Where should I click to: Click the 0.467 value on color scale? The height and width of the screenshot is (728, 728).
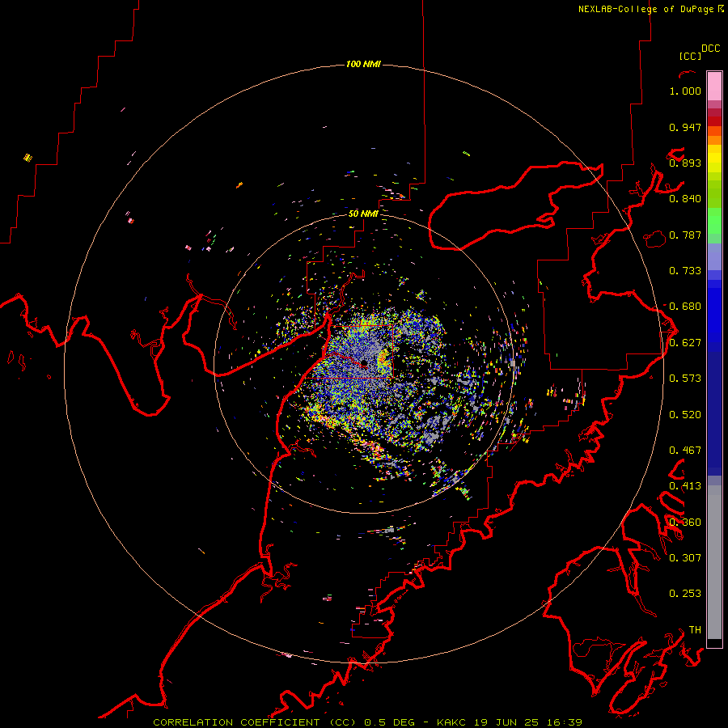685,451
